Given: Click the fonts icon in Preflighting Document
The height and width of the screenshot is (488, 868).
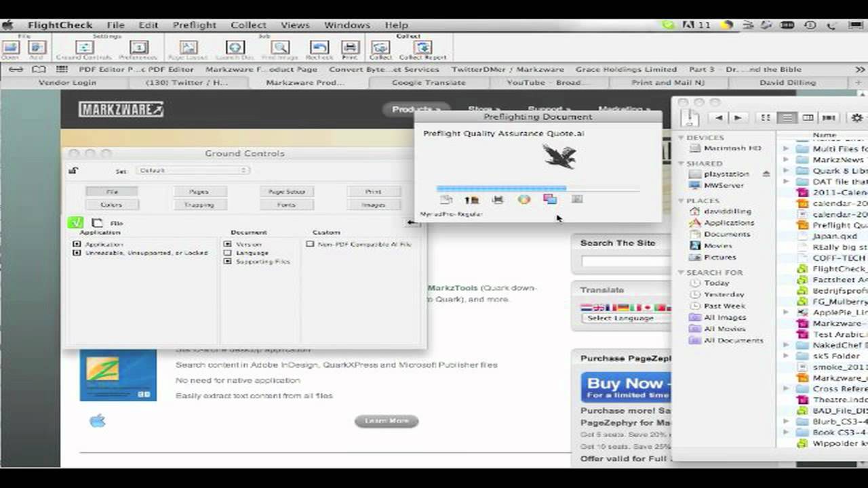Looking at the screenshot, I should 471,199.
